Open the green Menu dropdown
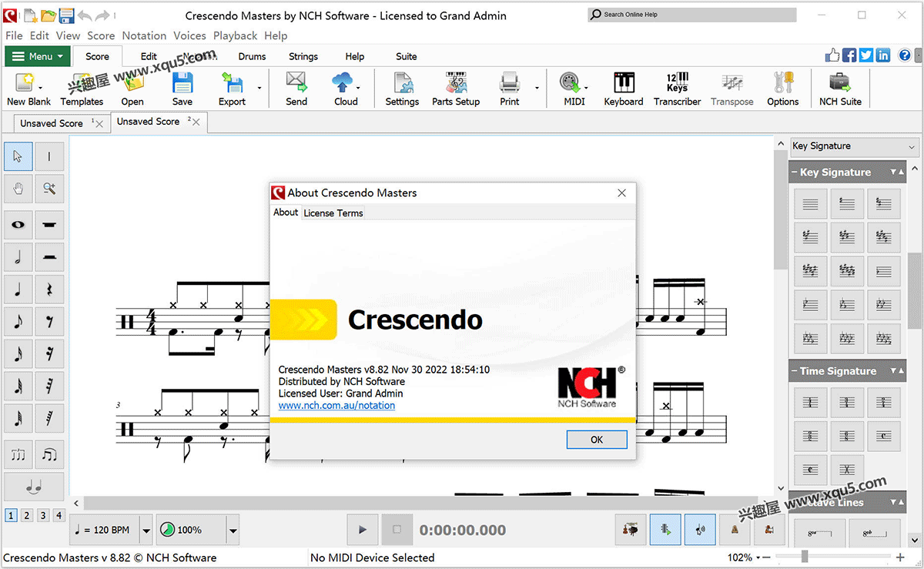The image size is (924, 569). tap(38, 56)
